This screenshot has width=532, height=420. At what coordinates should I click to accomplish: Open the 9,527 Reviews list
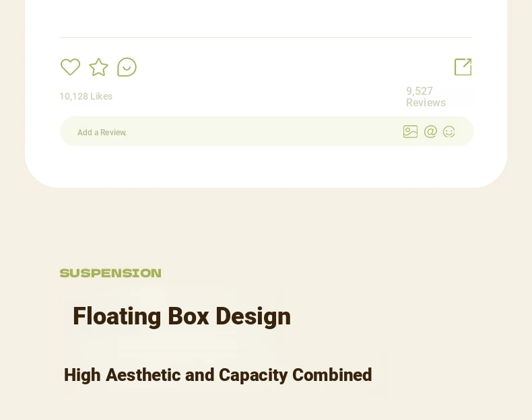coord(426,97)
